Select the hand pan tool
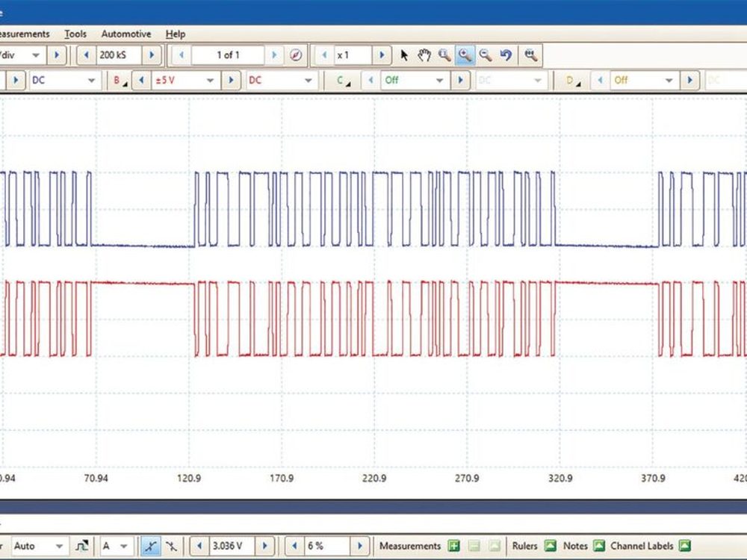This screenshot has width=747, height=560. [x=424, y=55]
